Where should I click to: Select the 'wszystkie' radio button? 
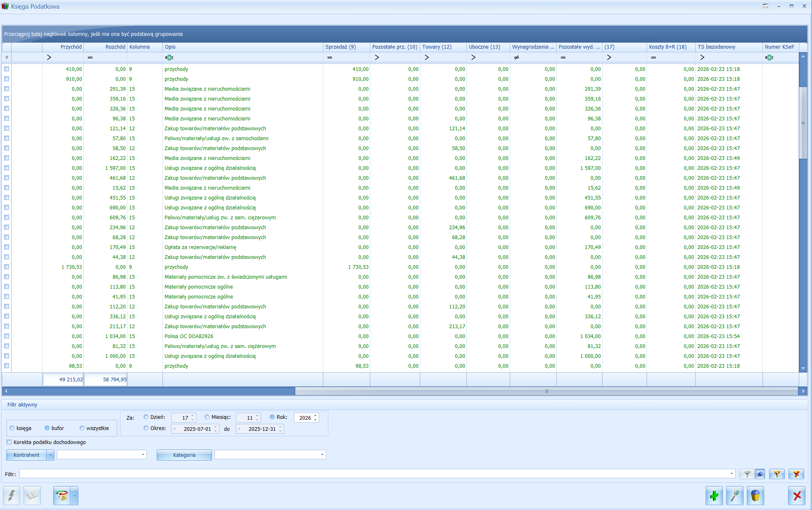[82, 428]
